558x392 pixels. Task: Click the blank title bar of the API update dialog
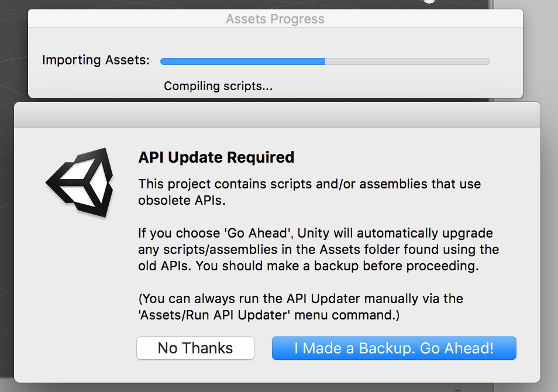[x=277, y=115]
